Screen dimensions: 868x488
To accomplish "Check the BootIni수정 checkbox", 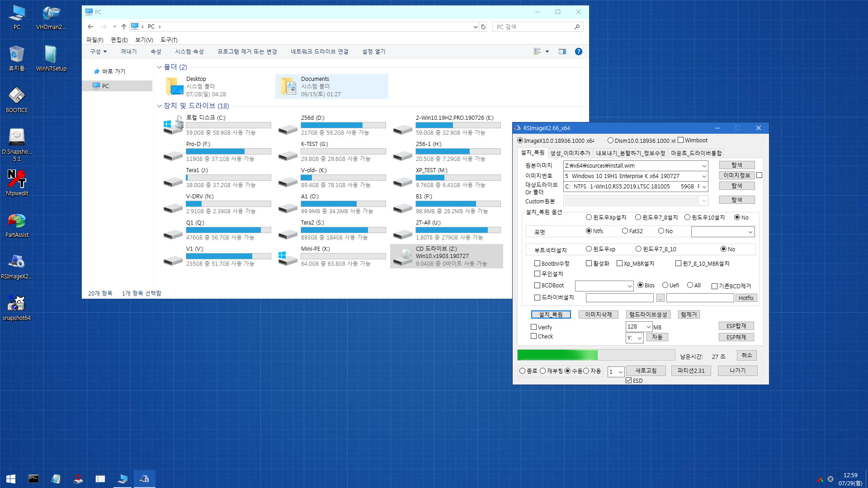I will 537,263.
